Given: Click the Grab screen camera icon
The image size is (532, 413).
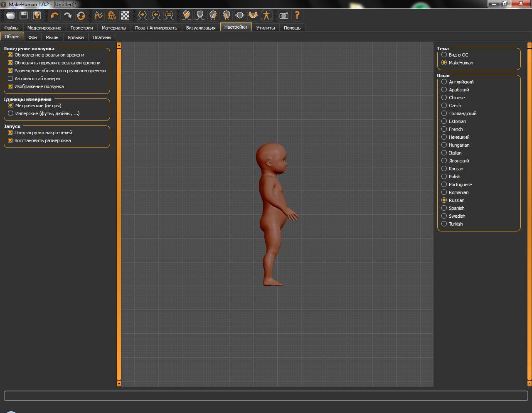Looking at the screenshot, I should pos(284,15).
